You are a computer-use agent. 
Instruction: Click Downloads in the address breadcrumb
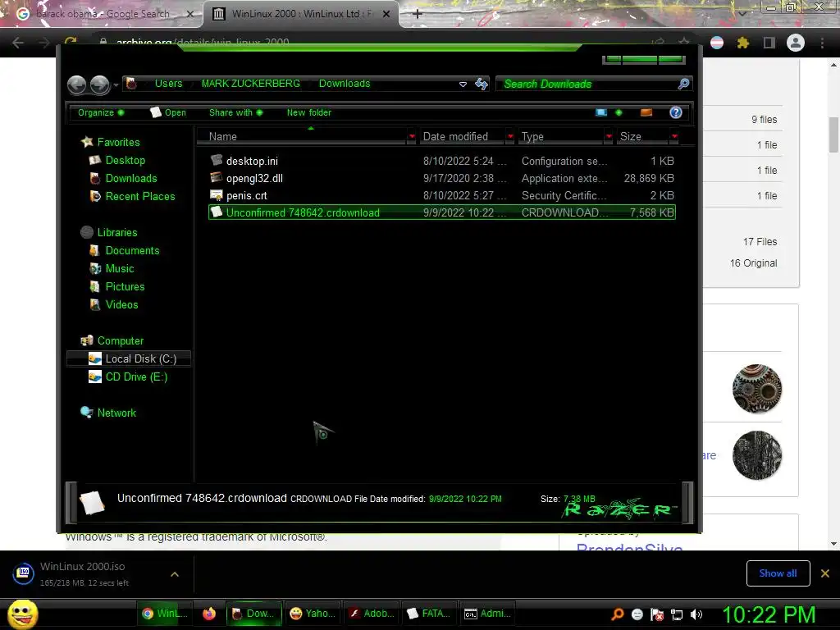click(x=345, y=84)
